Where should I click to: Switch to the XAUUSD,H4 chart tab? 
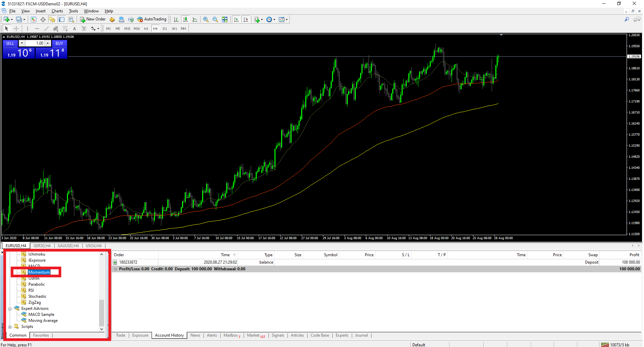pyautogui.click(x=68, y=246)
